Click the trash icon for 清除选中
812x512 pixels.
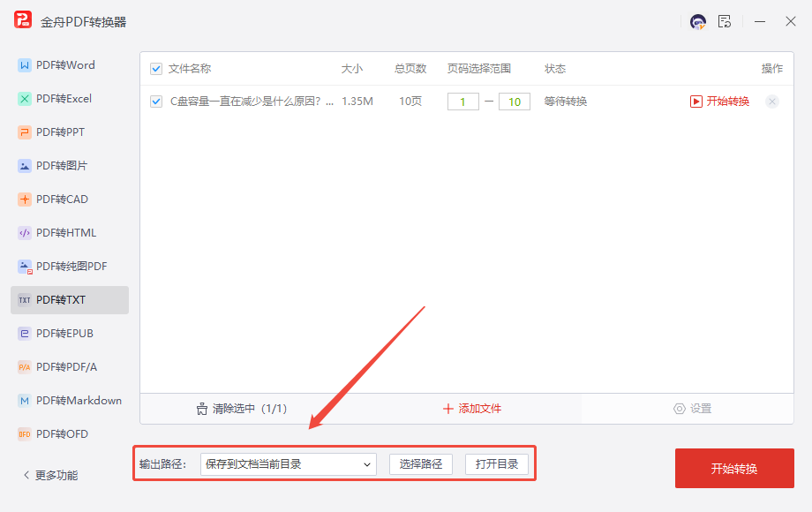coord(202,409)
